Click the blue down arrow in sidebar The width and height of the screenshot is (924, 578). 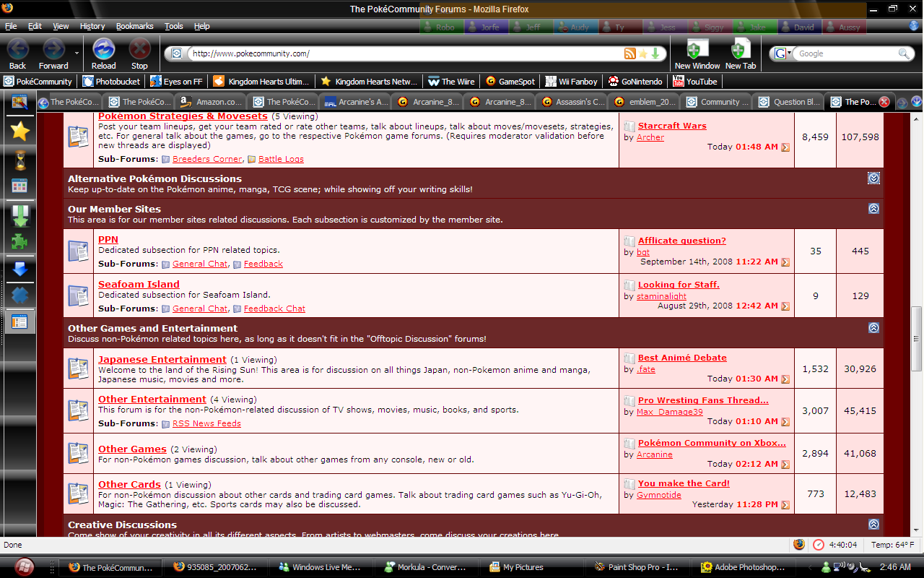19,269
